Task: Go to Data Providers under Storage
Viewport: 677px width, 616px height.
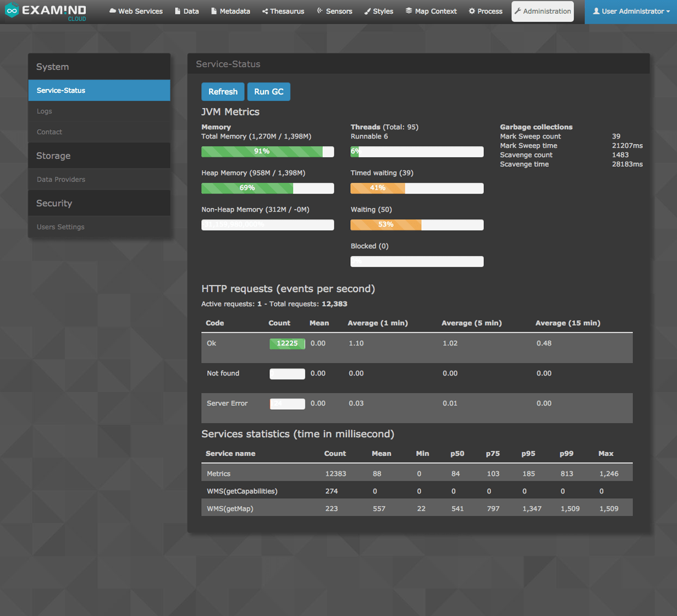Action: tap(61, 179)
